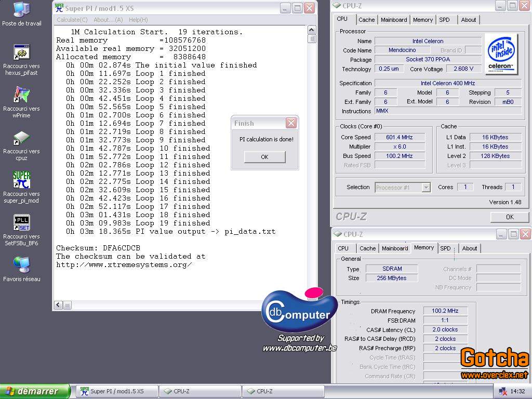Image resolution: width=532 pixels, height=399 pixels.
Task: Click the memory Size 256 MBytes field
Action: click(x=392, y=278)
